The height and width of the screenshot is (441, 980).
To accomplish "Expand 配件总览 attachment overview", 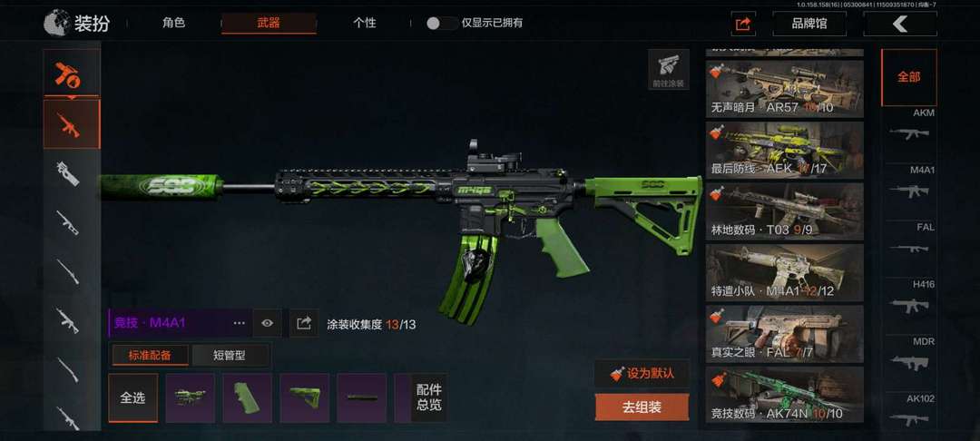I will click(x=426, y=398).
